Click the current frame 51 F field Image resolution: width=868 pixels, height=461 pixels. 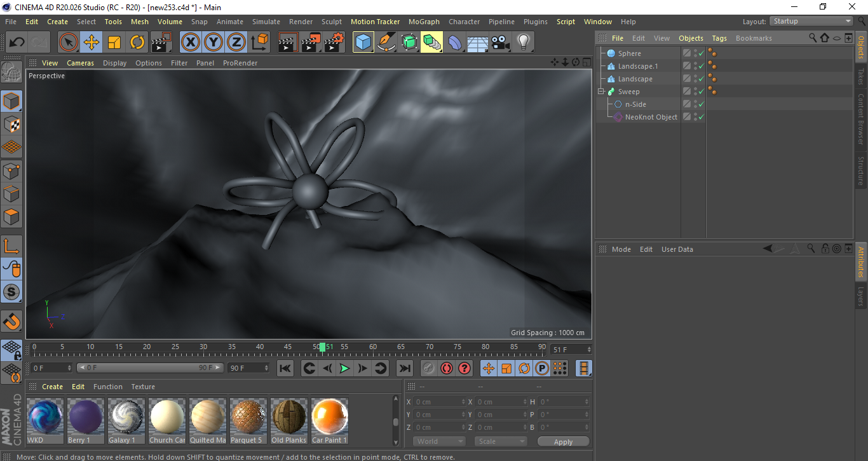point(571,350)
